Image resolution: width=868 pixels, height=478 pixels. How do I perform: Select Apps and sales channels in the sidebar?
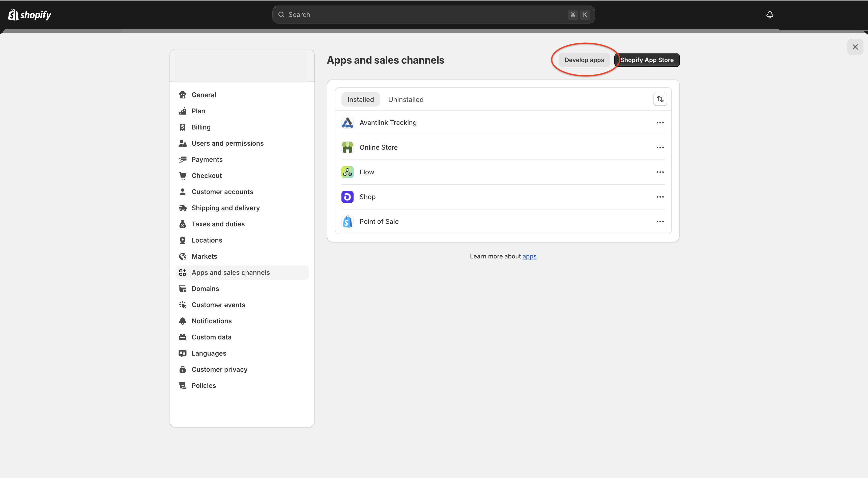tap(242, 273)
